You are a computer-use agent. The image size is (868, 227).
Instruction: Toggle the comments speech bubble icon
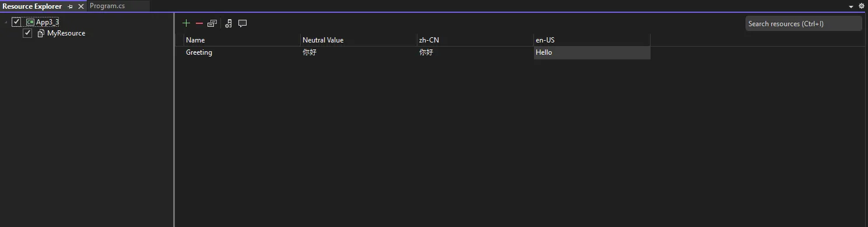pos(243,23)
